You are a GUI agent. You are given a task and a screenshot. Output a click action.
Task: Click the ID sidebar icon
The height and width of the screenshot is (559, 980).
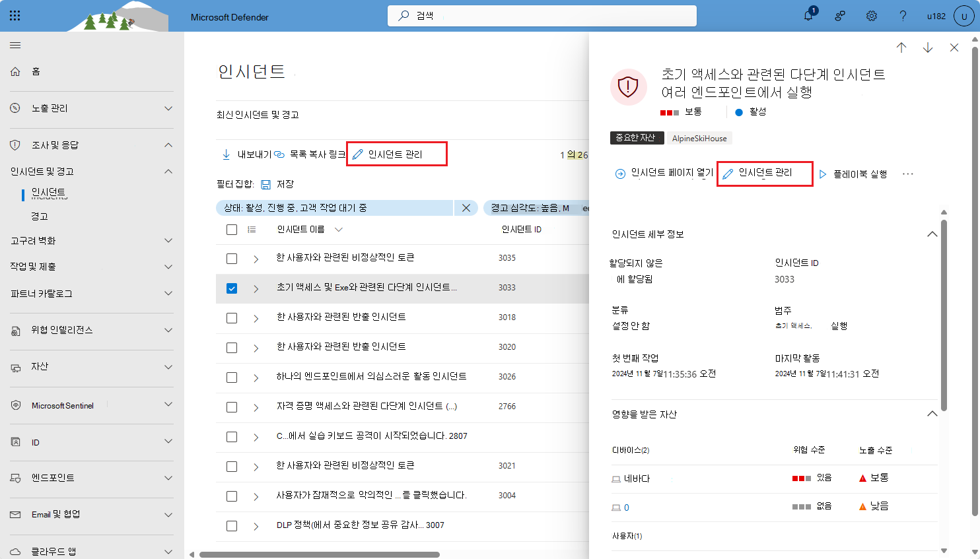(15, 442)
